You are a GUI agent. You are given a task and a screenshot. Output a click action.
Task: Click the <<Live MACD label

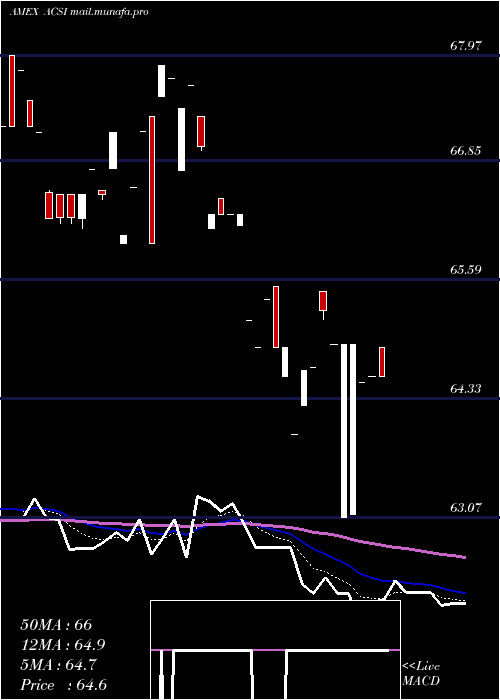[421, 674]
